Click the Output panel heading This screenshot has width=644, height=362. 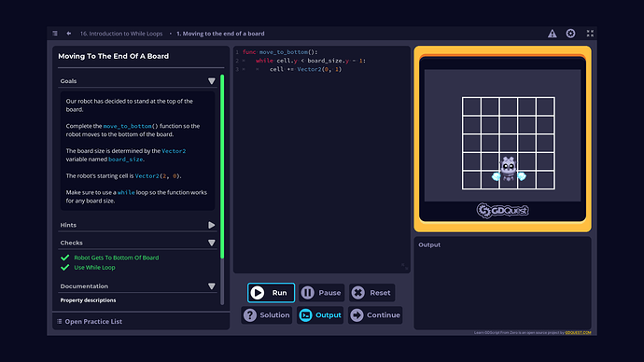(x=429, y=244)
